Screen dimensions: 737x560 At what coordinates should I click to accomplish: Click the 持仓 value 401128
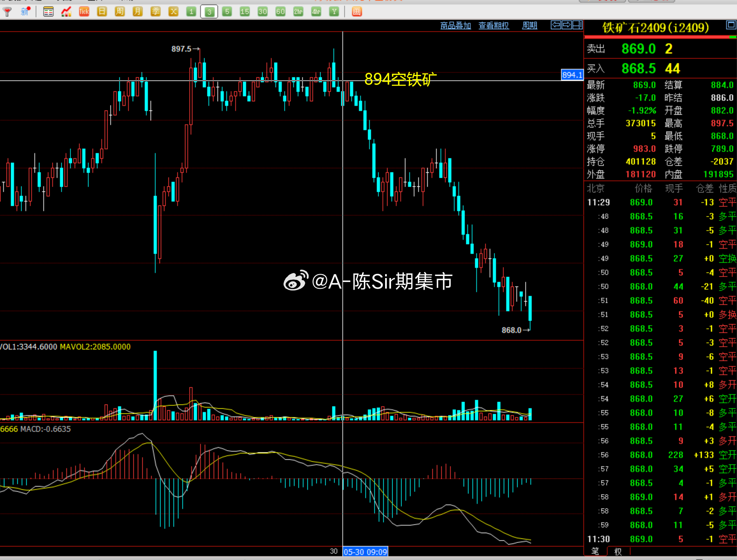(x=641, y=162)
